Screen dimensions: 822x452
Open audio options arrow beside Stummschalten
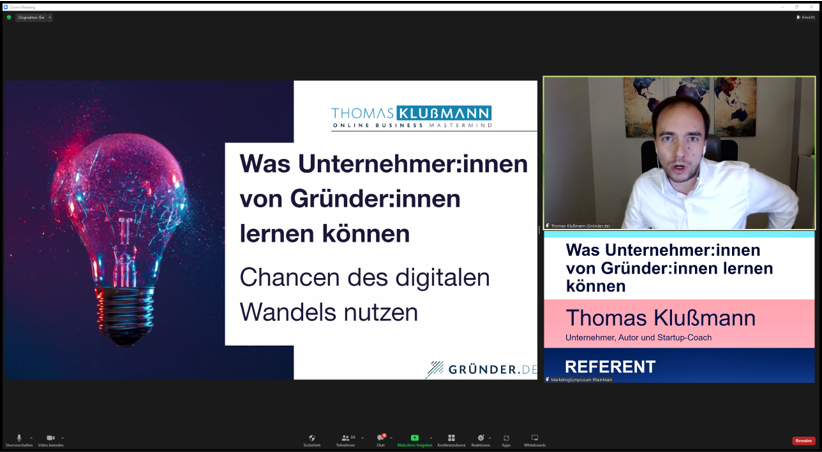click(31, 437)
